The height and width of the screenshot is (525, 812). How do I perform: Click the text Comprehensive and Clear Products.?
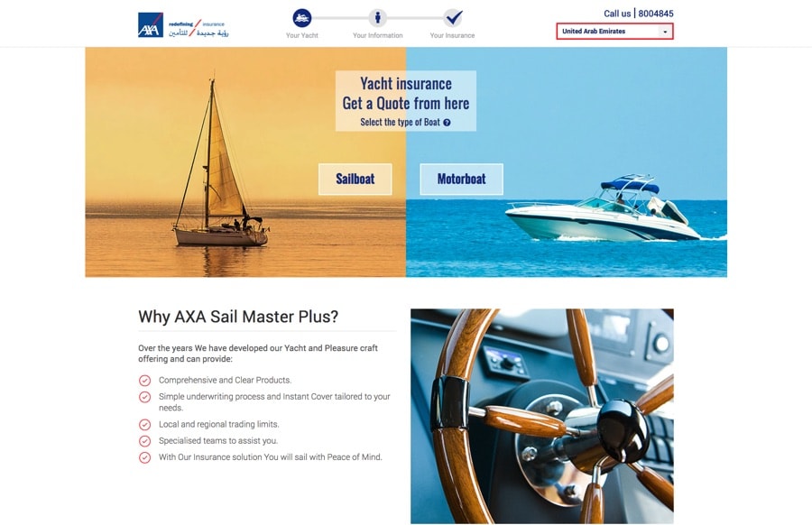point(225,380)
